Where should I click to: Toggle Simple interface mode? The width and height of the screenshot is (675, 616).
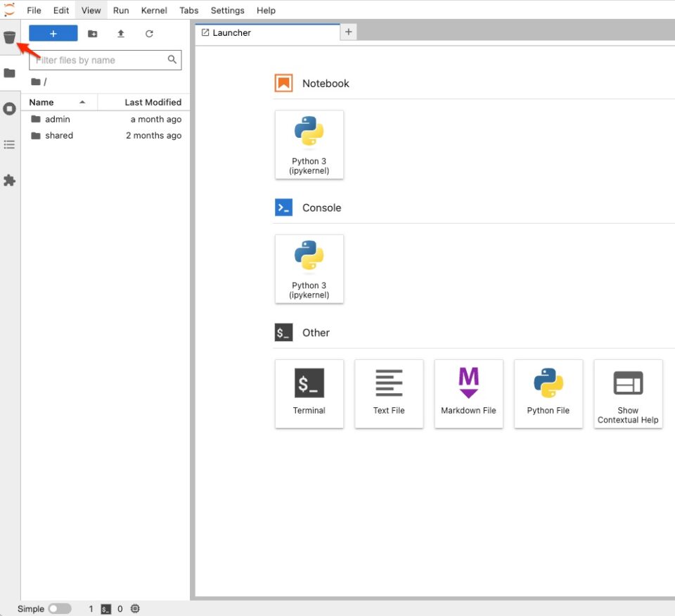click(x=60, y=608)
